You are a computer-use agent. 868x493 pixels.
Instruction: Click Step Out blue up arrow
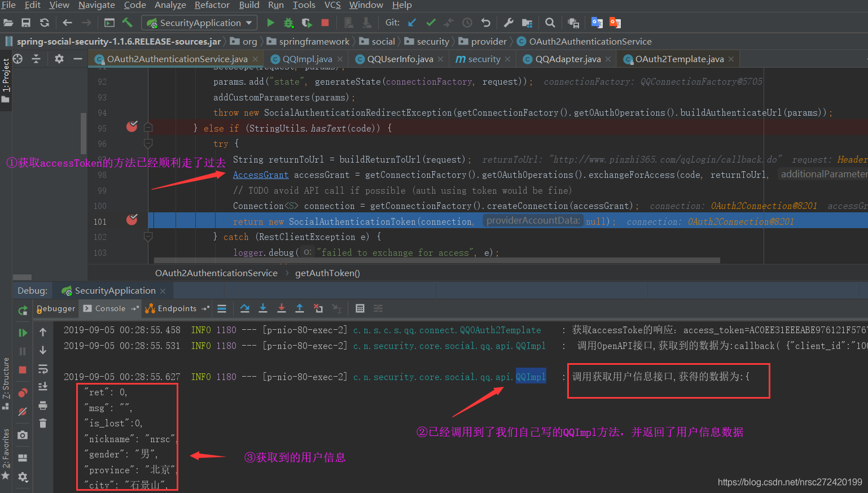[300, 308]
